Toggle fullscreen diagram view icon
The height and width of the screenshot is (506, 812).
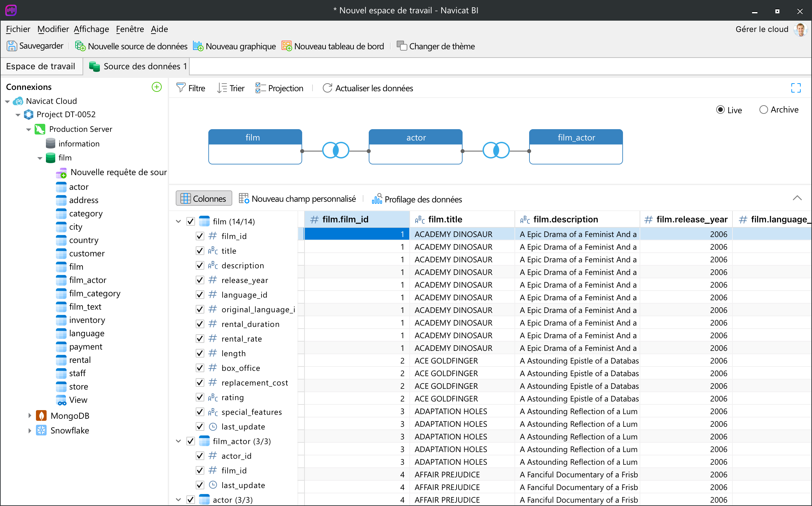click(x=796, y=88)
